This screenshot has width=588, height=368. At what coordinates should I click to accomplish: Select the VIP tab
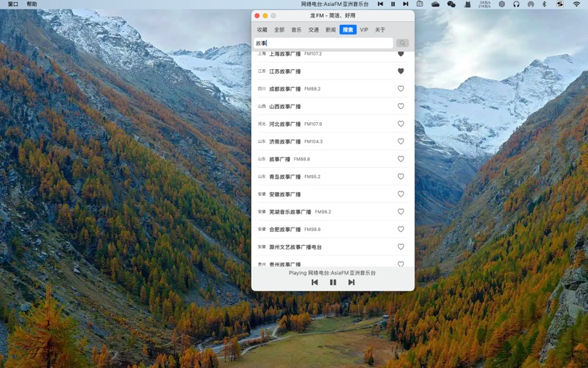click(364, 30)
